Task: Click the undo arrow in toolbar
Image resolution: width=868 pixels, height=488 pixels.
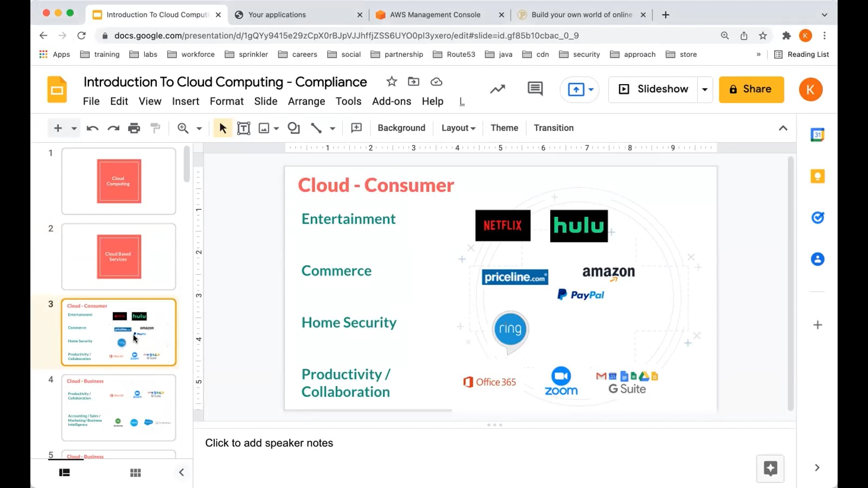Action: coord(92,129)
